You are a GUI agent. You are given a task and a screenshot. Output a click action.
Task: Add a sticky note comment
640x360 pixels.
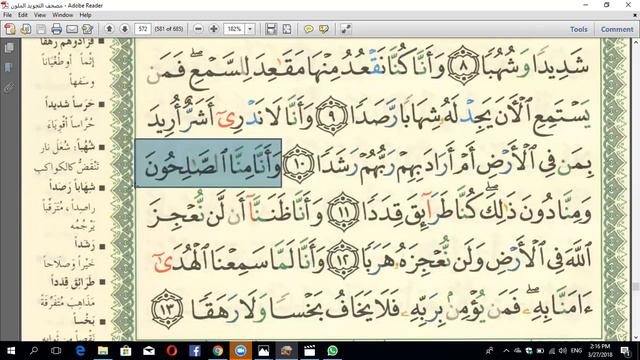point(309,29)
